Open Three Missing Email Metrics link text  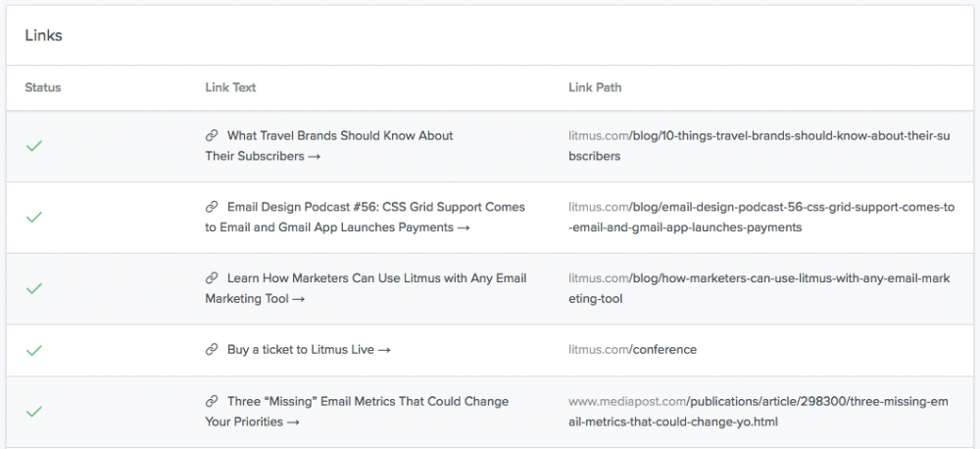tap(367, 402)
